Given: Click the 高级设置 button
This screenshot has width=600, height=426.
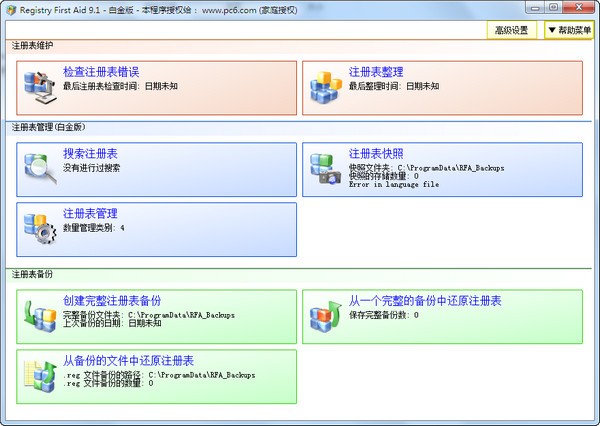Looking at the screenshot, I should pyautogui.click(x=511, y=30).
